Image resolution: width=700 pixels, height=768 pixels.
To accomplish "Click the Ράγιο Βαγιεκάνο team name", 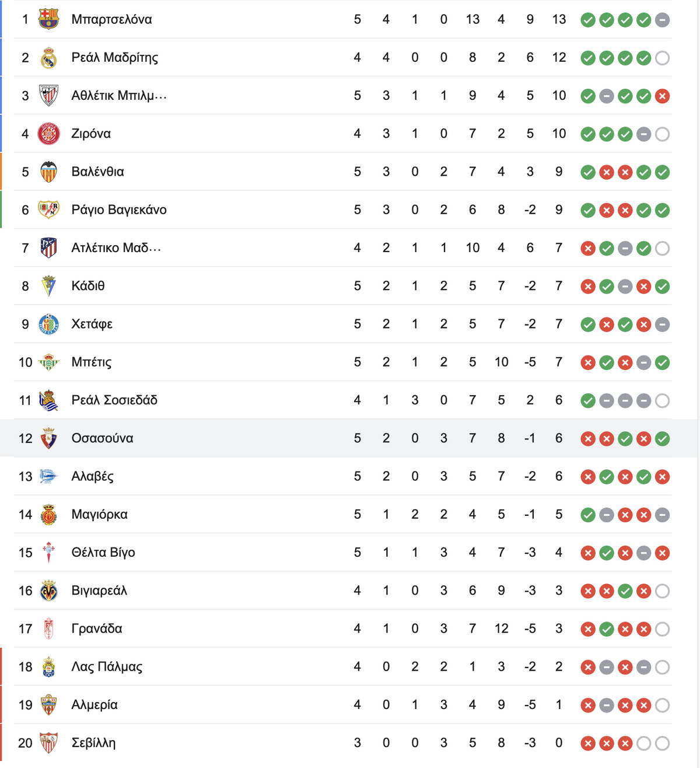I will (x=119, y=210).
